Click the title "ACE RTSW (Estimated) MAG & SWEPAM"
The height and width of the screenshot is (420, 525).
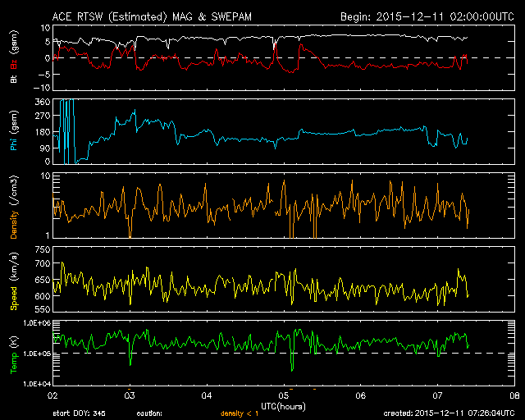tap(152, 16)
